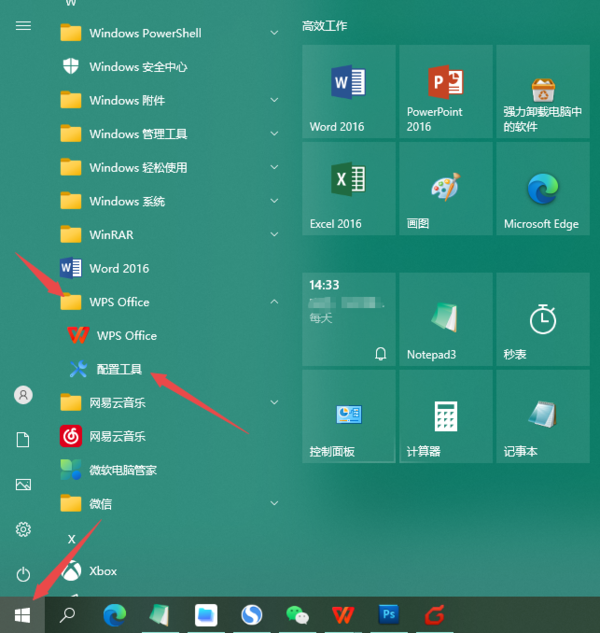
Task: Click the X letter section header
Action: pos(71,539)
